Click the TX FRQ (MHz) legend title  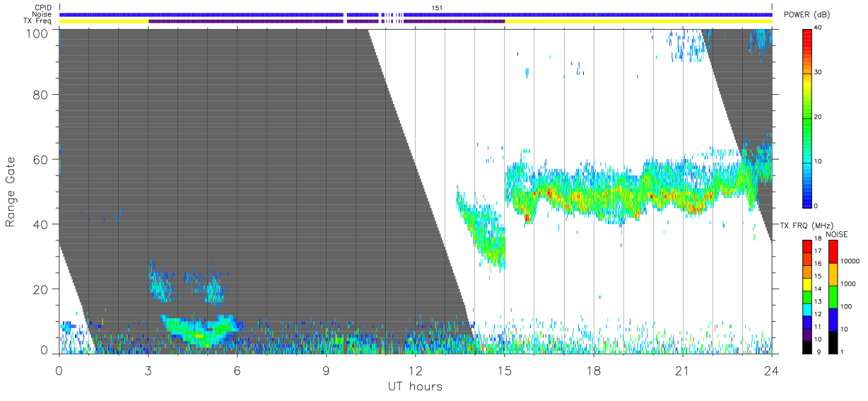807,225
